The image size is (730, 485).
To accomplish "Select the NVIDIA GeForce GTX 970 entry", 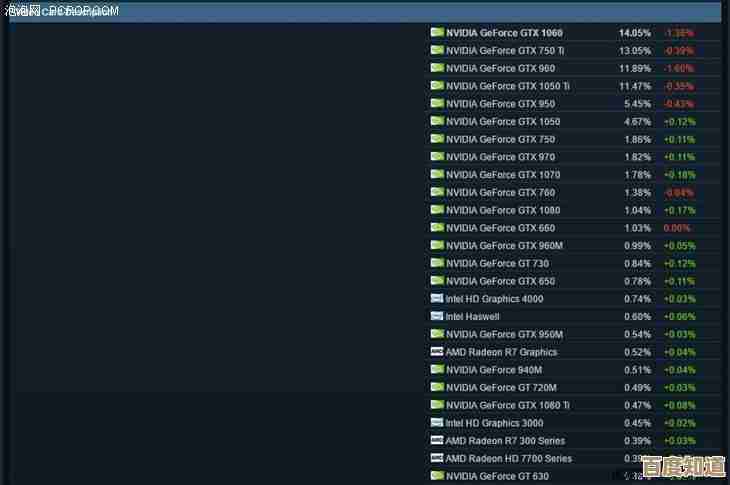I will pyautogui.click(x=500, y=157).
